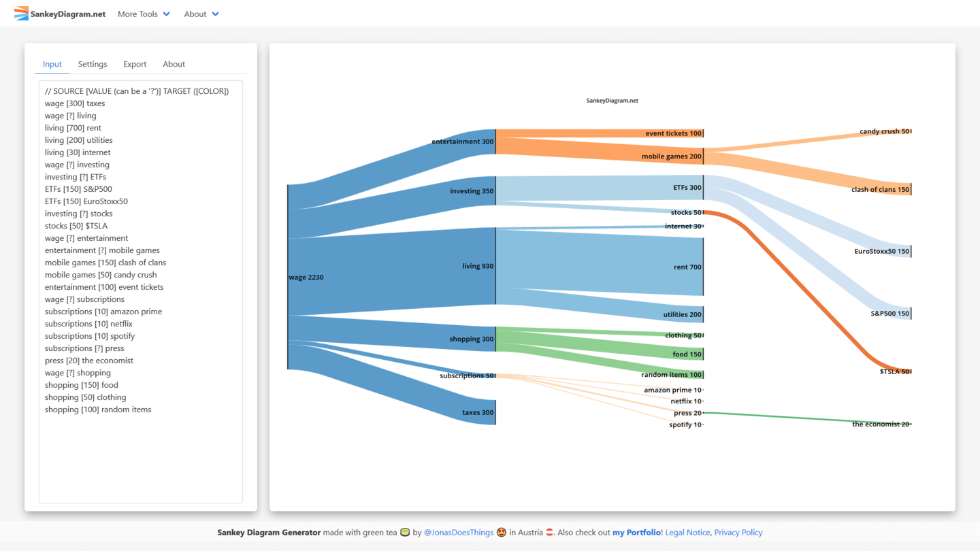Select the wage 2230 node in the diagram
Screen dimensions: 980x551
289,277
